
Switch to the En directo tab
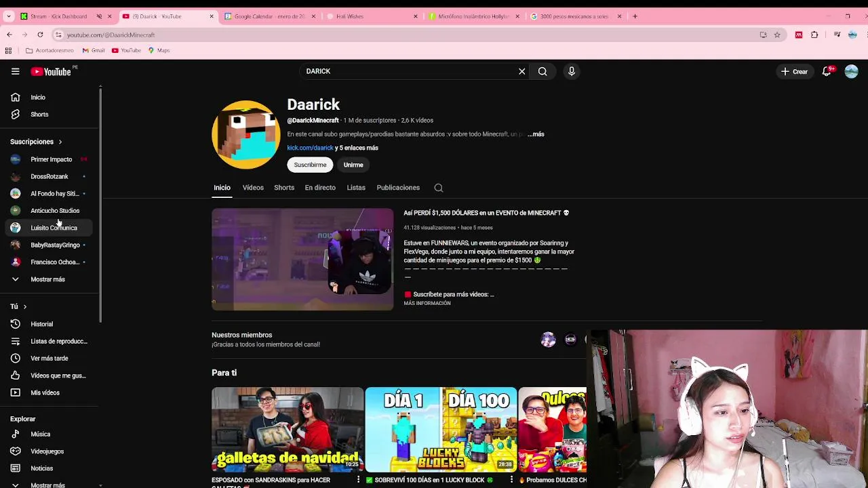[320, 188]
